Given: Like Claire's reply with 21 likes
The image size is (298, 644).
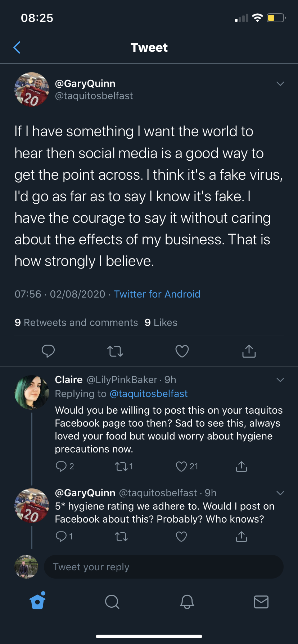Looking at the screenshot, I should 181,466.
